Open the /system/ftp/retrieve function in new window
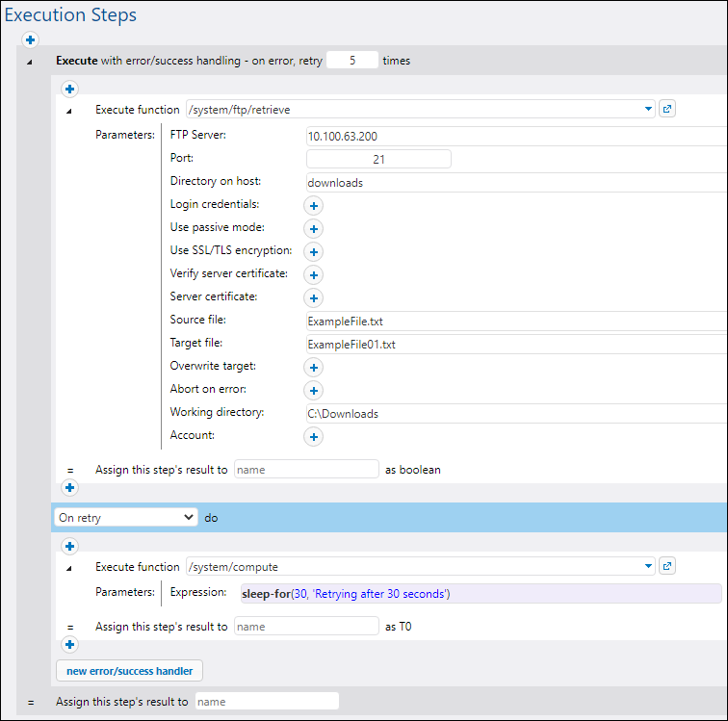Viewport: 728px width, 721px height. pyautogui.click(x=668, y=109)
